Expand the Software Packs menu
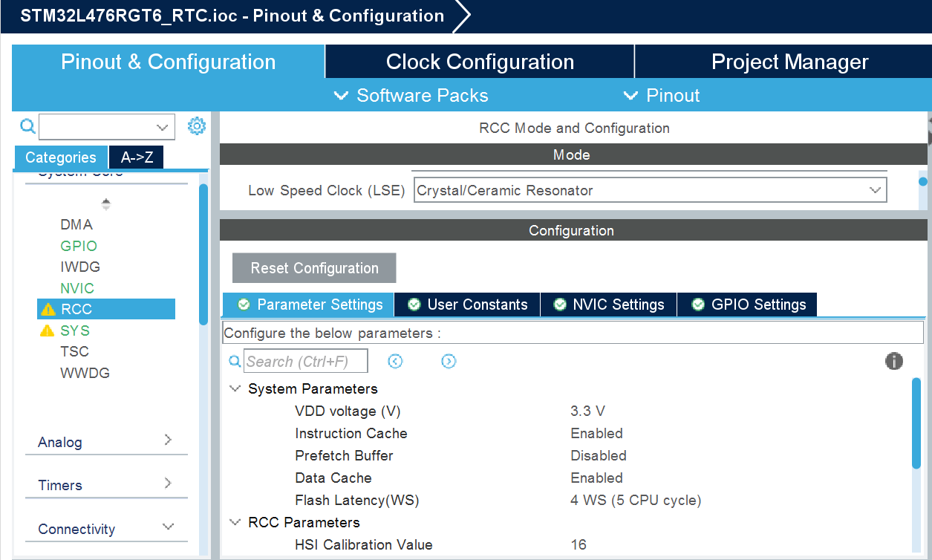 (x=411, y=95)
